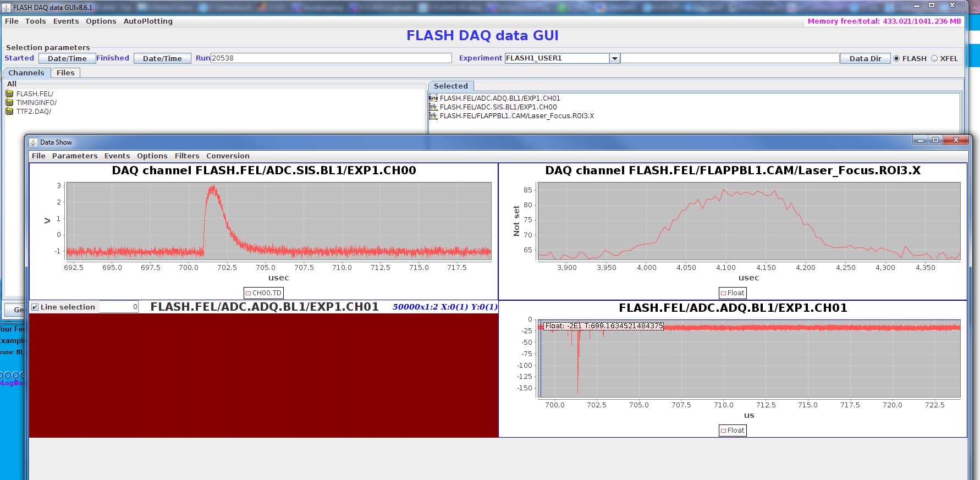Select the XFEL radio button
This screenshot has height=480, width=980.
934,58
